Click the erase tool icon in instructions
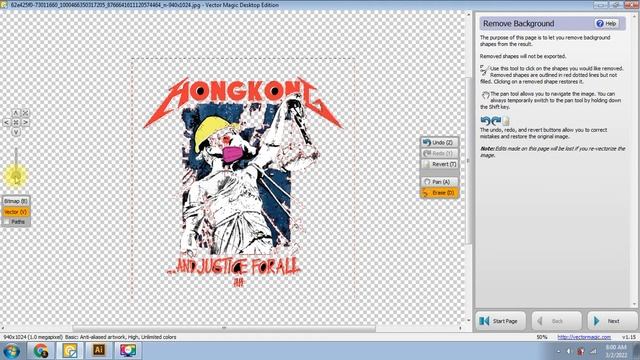Screen dimensions: 640x360 tap(484, 70)
